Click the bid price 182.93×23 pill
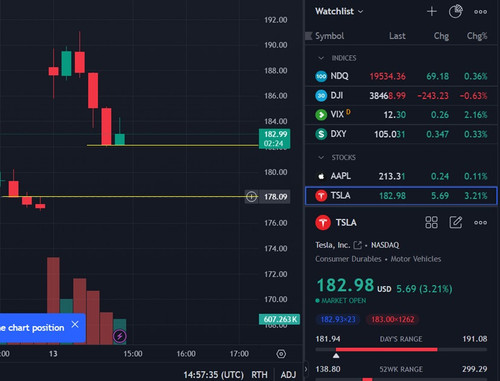The width and height of the screenshot is (500, 381). pos(338,319)
